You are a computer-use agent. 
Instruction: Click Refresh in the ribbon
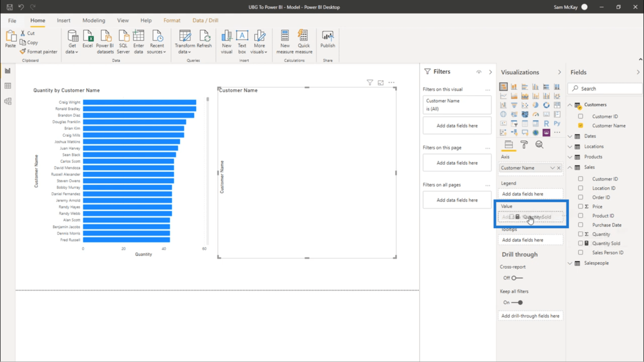click(x=204, y=39)
